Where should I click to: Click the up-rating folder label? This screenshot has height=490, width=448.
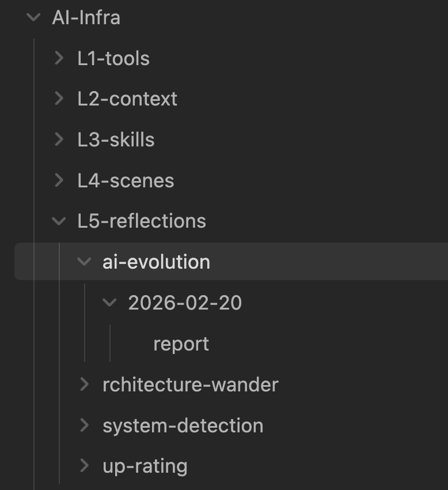pyautogui.click(x=145, y=466)
